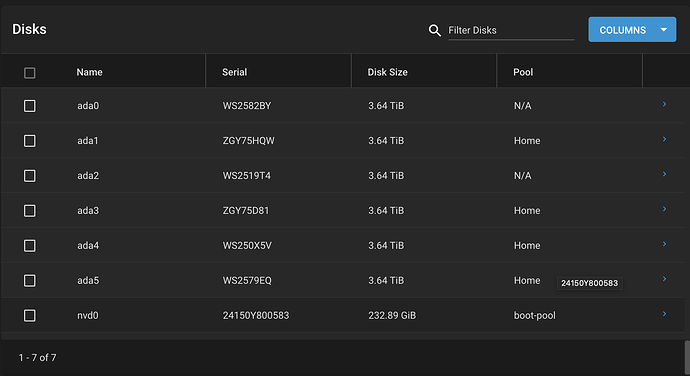This screenshot has width=690, height=376.
Task: Check the box for nvd0
Action: pos(29,315)
